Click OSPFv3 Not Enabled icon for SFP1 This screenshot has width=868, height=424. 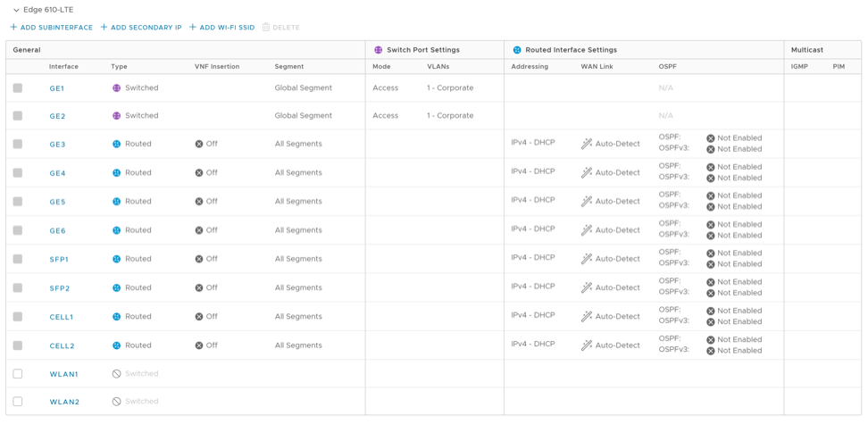[711, 264]
